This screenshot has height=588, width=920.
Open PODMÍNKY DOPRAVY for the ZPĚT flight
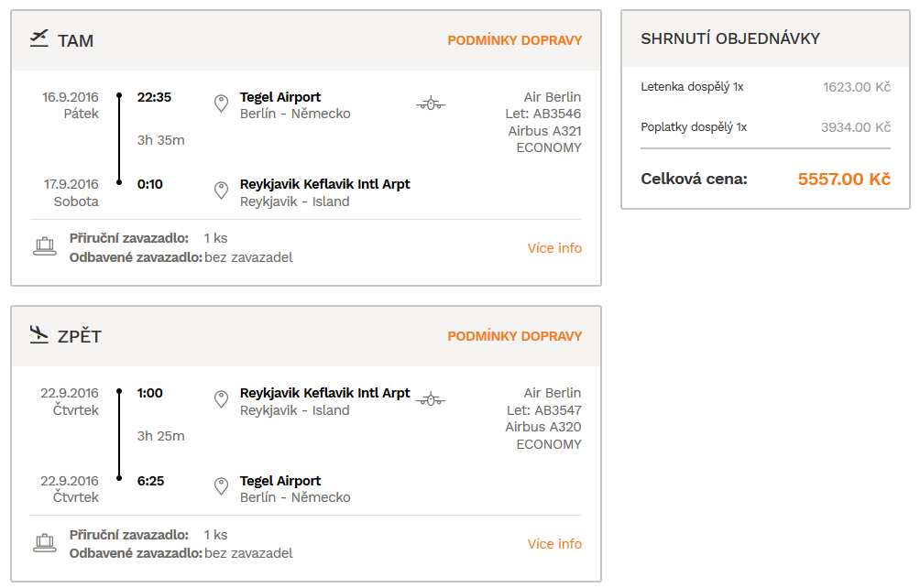[x=515, y=336]
